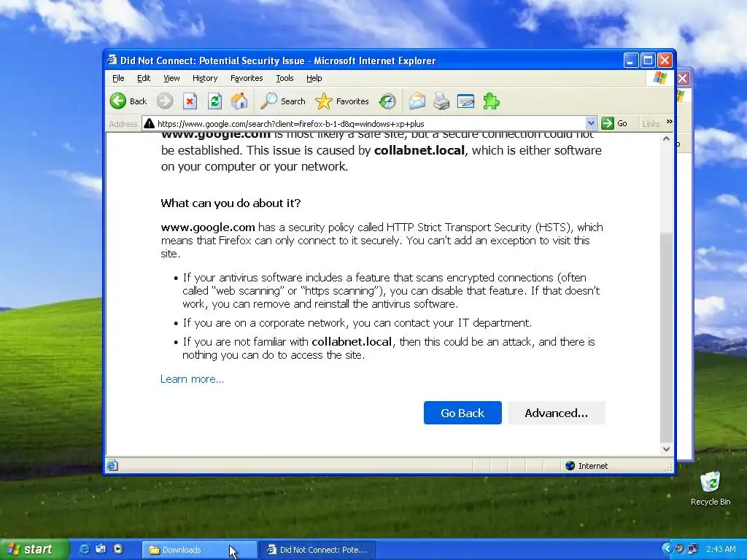Open Favorites star in toolbar
This screenshot has width=747, height=560.
tap(342, 101)
